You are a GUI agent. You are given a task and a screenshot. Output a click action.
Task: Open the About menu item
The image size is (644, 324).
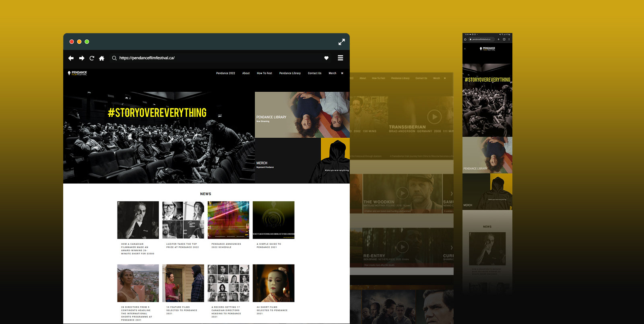[x=246, y=73]
